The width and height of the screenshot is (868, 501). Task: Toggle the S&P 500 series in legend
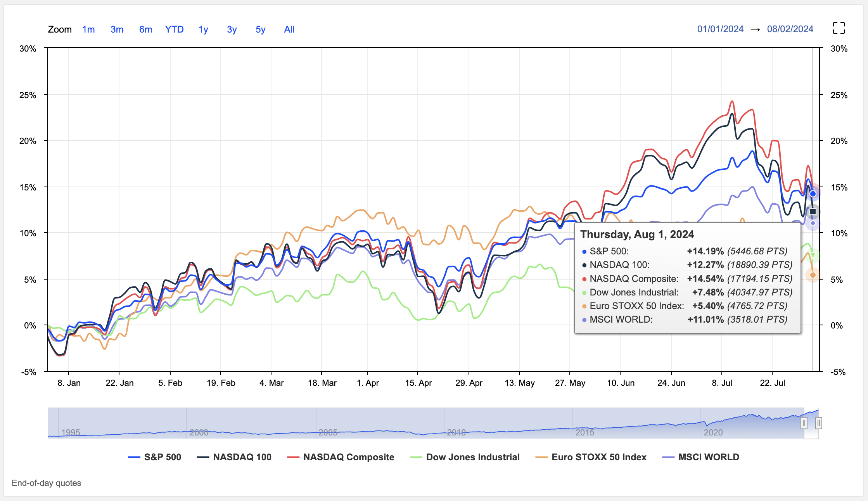click(154, 457)
